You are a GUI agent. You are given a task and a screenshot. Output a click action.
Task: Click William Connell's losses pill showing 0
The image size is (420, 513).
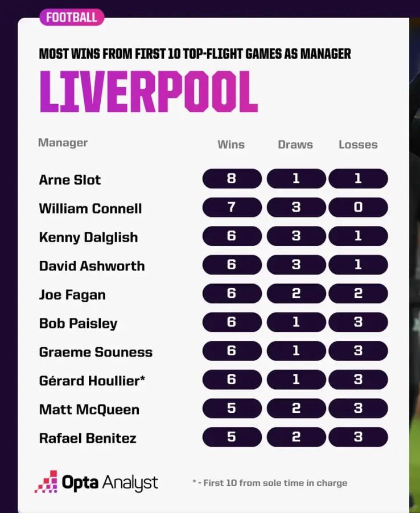358,207
